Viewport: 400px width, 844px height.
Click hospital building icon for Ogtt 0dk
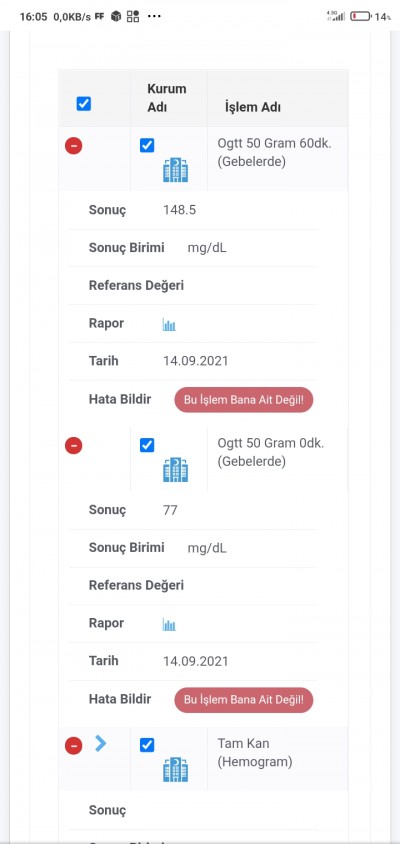(x=176, y=469)
